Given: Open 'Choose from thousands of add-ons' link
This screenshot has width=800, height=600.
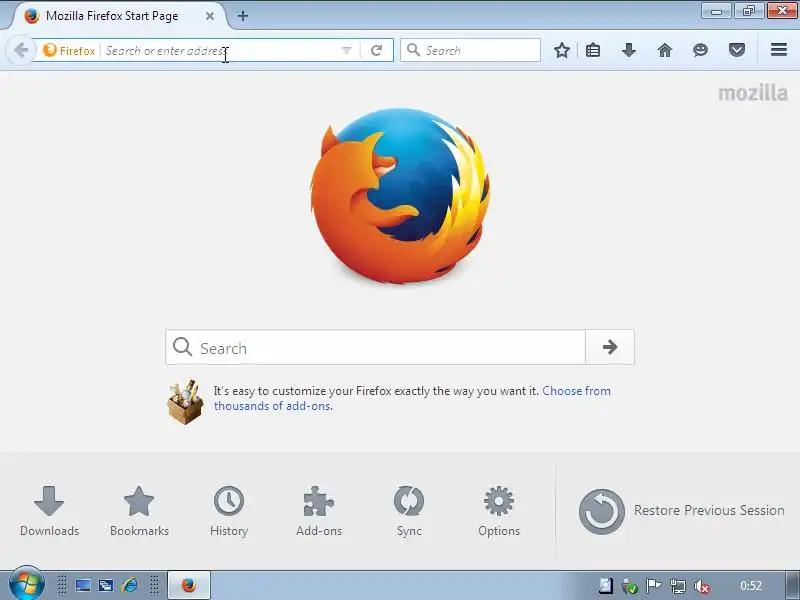Looking at the screenshot, I should click(412, 398).
